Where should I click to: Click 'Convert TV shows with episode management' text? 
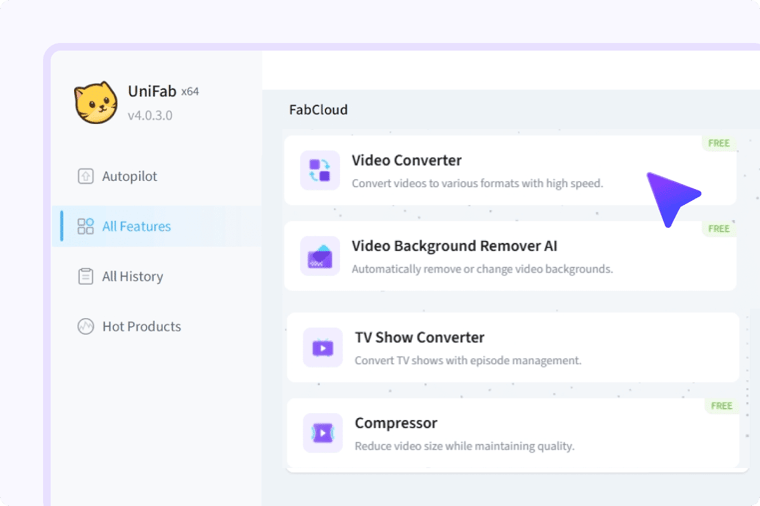pyautogui.click(x=468, y=361)
